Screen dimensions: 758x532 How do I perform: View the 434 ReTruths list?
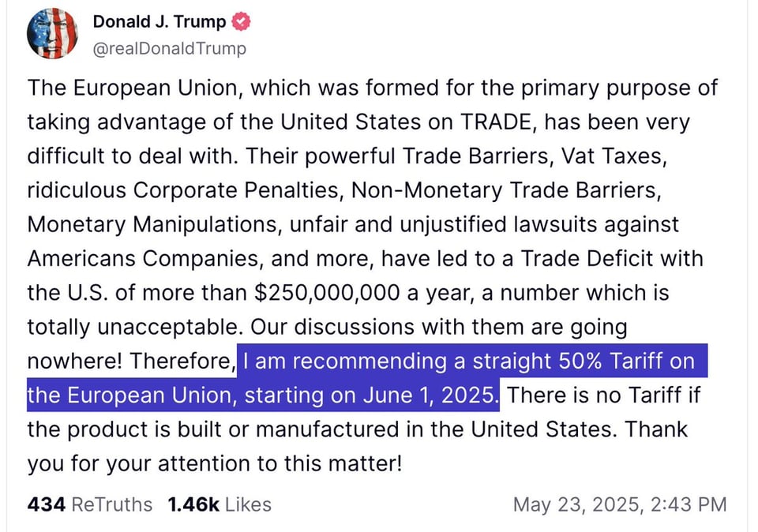(x=89, y=504)
